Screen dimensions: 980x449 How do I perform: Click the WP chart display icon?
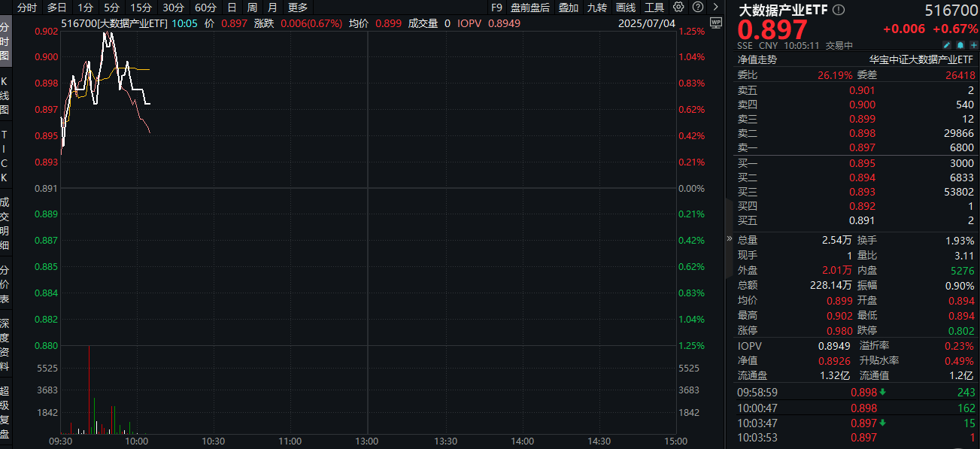(x=716, y=23)
